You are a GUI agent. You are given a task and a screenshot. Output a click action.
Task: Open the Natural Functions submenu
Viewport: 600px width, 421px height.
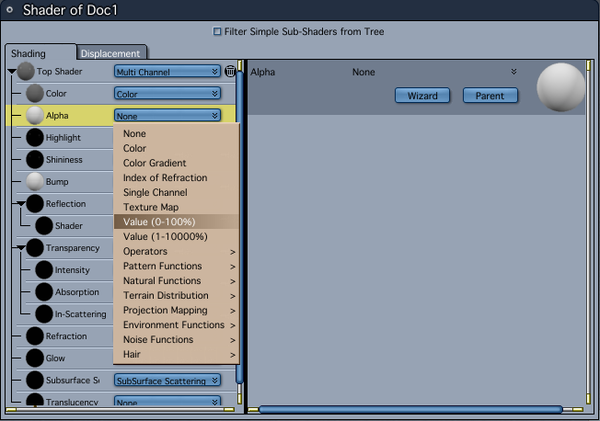pyautogui.click(x=176, y=281)
